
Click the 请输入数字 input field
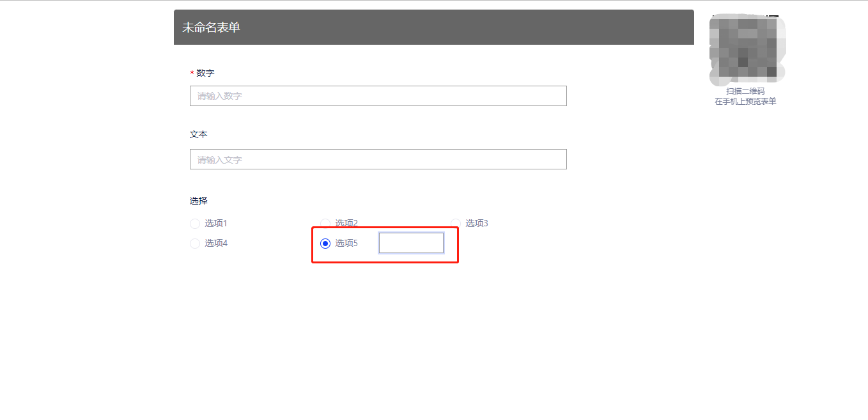pyautogui.click(x=378, y=96)
